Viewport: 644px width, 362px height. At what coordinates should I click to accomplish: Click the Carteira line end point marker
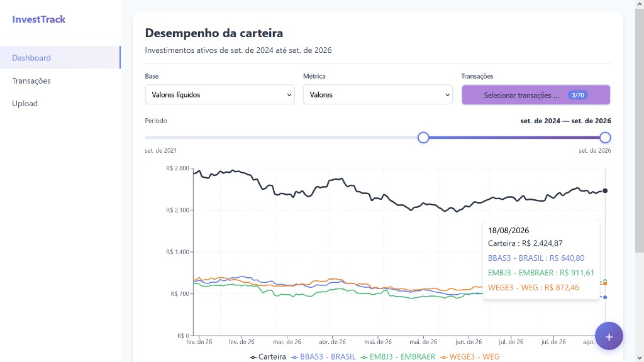tap(605, 190)
